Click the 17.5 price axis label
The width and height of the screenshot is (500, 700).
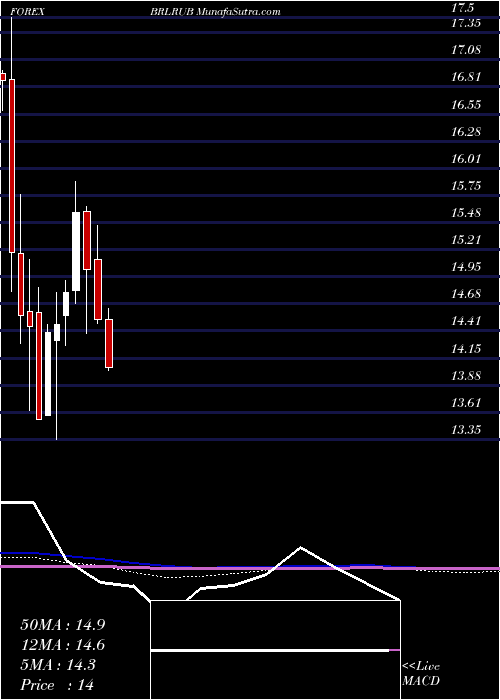465,8
